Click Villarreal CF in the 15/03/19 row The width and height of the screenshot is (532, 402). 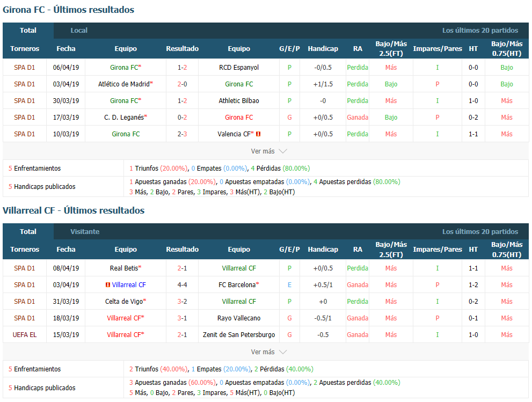pyautogui.click(x=124, y=334)
